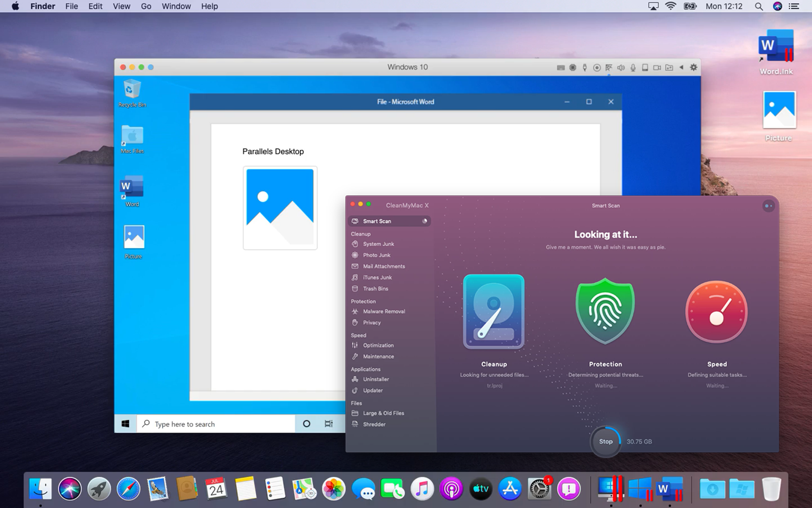Open Trash in the Dock
The image size is (812, 508).
771,488
